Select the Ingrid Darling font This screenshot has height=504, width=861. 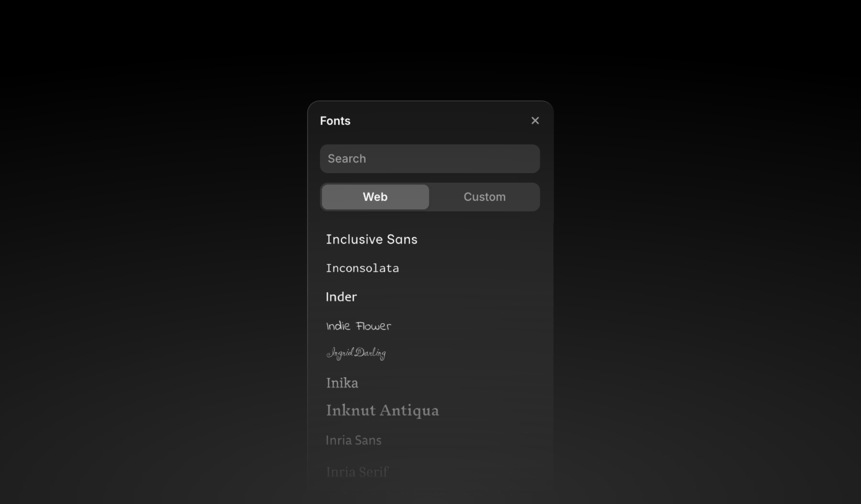coord(356,353)
